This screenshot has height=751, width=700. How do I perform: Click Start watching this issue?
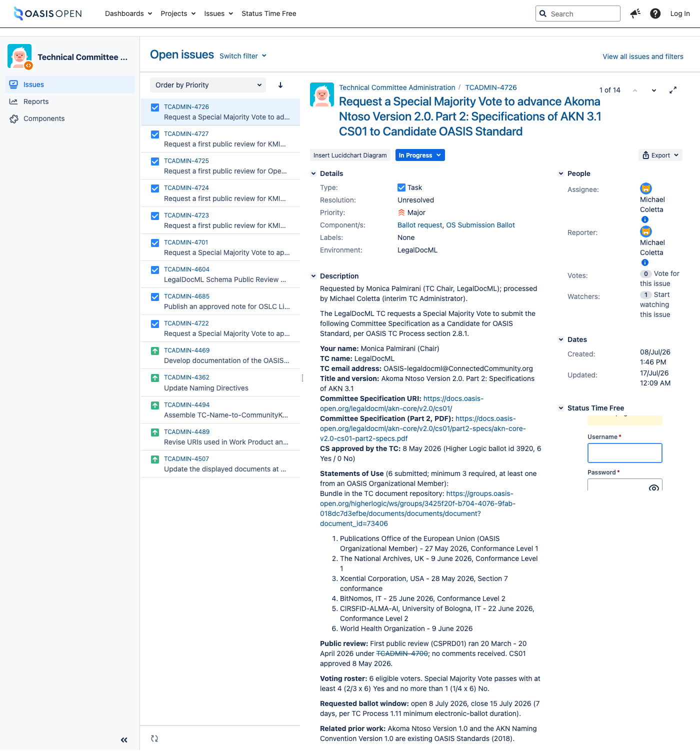(655, 304)
